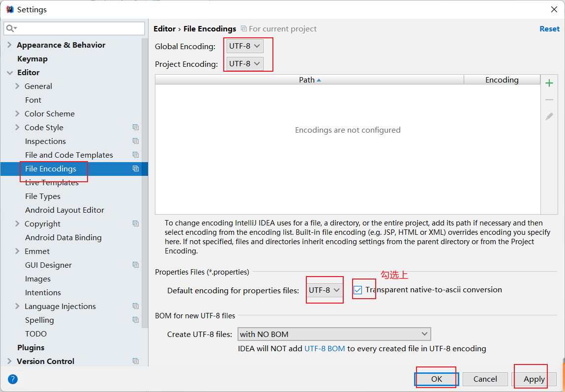
Task: Click the Encoding column header
Action: (x=502, y=80)
